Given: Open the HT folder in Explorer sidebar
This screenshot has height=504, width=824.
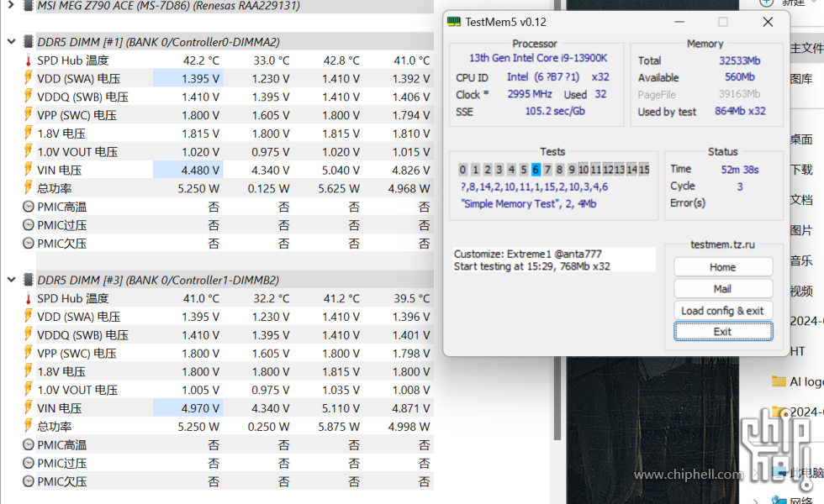Looking at the screenshot, I should (798, 351).
